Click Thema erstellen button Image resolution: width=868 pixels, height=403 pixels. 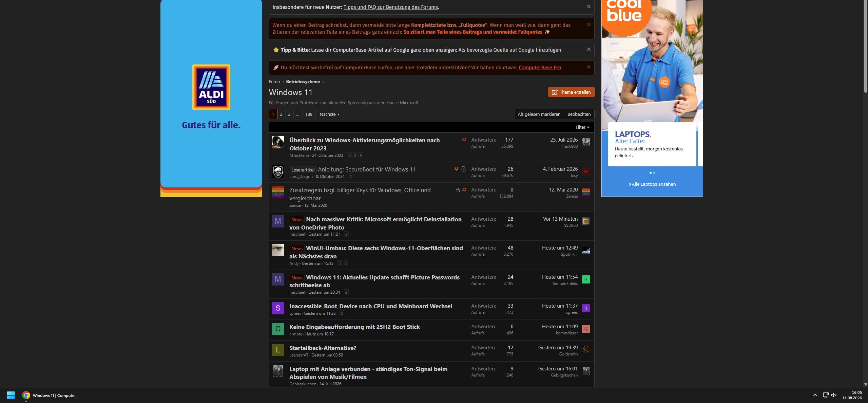[x=571, y=92]
